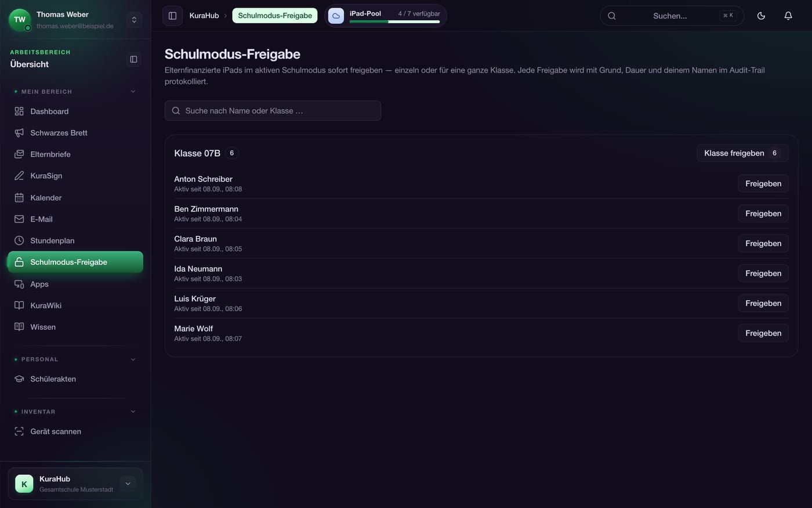This screenshot has width=812, height=508.
Task: Collapse the Mein Bereich section
Action: pyautogui.click(x=133, y=92)
